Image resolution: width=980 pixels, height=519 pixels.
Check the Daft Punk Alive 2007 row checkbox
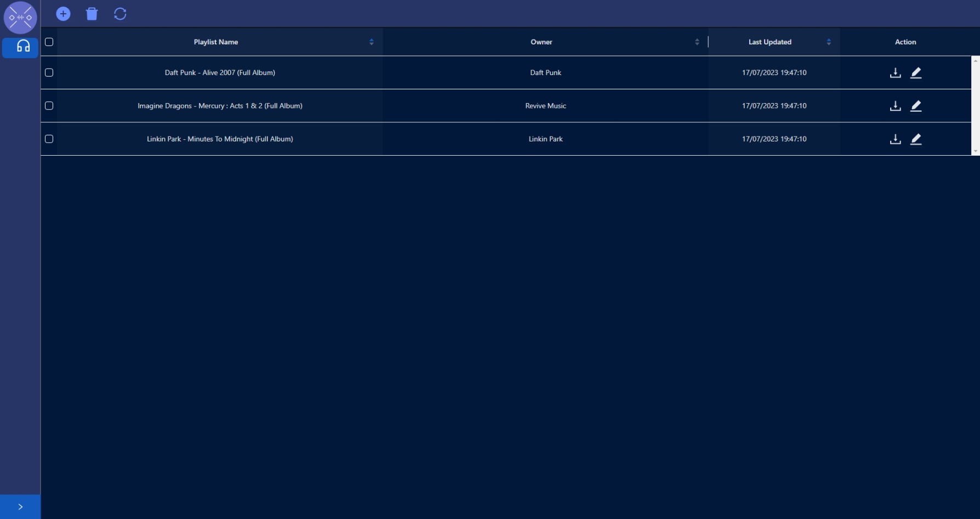[49, 72]
